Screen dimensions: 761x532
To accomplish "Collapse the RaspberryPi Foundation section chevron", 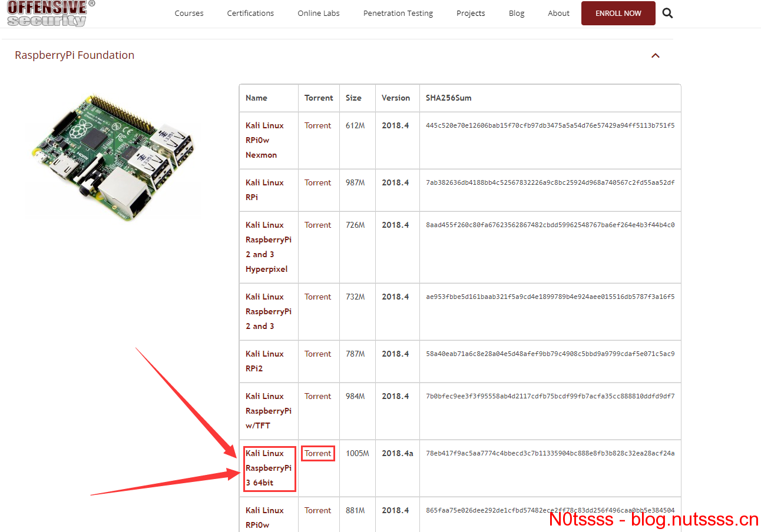I will pyautogui.click(x=655, y=55).
